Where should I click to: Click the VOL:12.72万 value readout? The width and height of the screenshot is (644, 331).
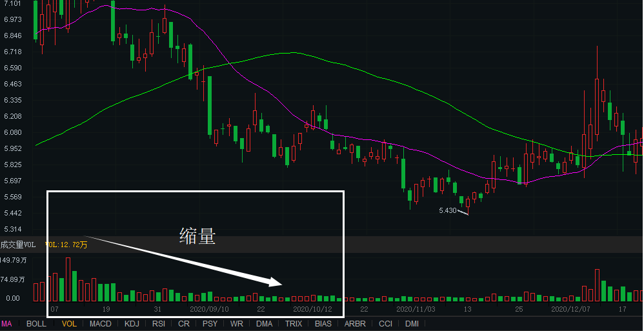pos(66,245)
